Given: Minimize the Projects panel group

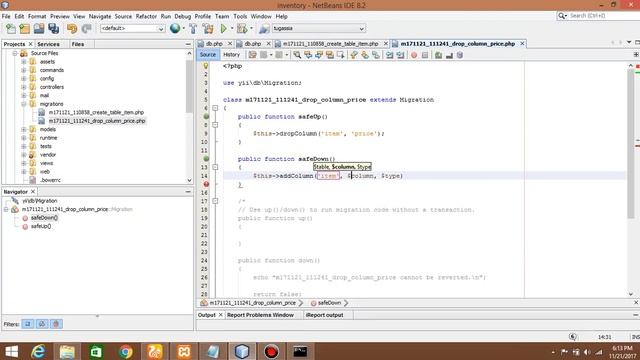Looking at the screenshot, I should [188, 44].
